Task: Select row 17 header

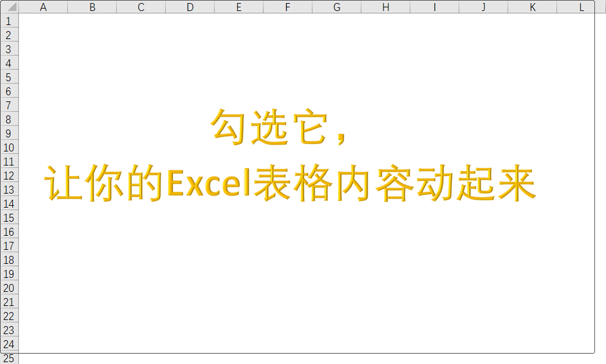Action: pos(9,246)
